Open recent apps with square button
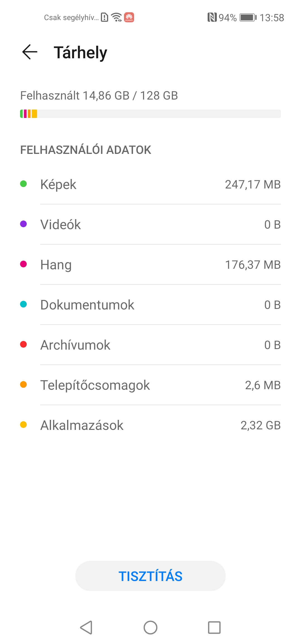Screen dimensions: 301x644 coord(214,628)
